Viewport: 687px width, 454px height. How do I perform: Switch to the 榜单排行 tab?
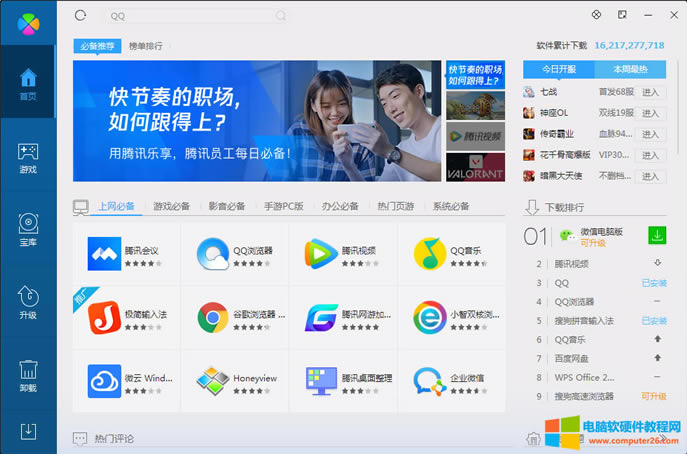coord(146,46)
